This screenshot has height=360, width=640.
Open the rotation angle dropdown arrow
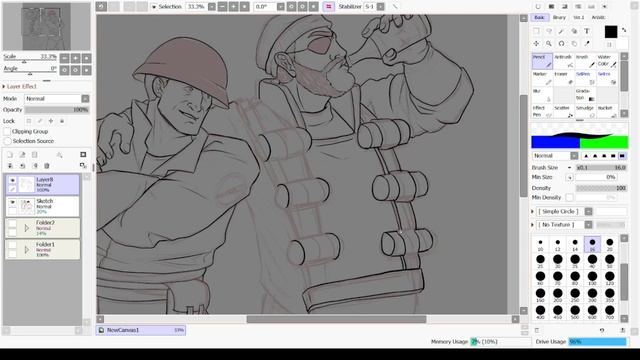(280, 7)
